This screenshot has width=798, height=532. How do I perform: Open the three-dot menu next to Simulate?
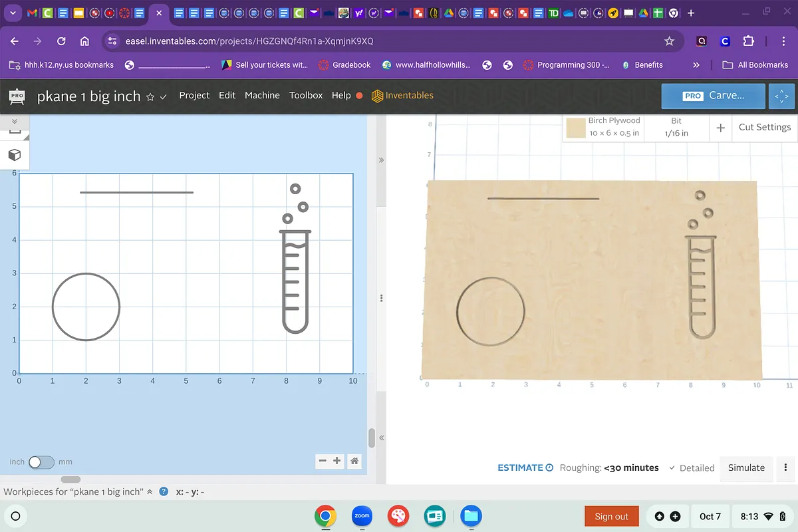pos(785,467)
